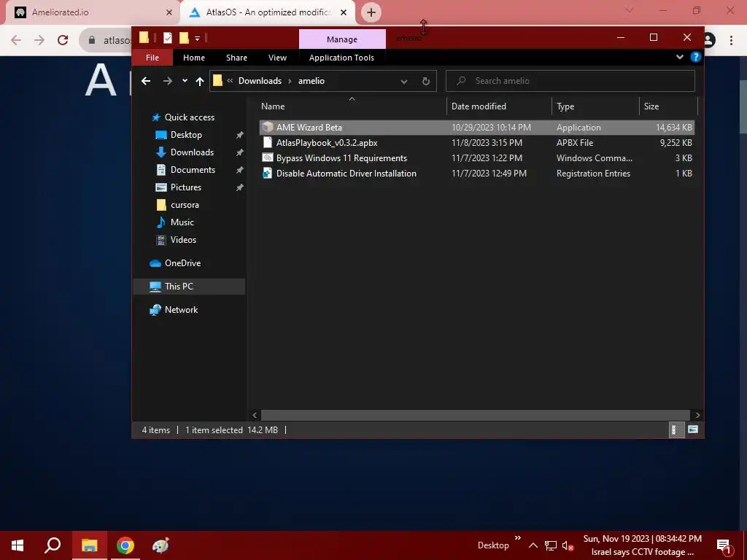Click the Manage contextual tab
Viewport: 747px width, 560px height.
pos(342,39)
